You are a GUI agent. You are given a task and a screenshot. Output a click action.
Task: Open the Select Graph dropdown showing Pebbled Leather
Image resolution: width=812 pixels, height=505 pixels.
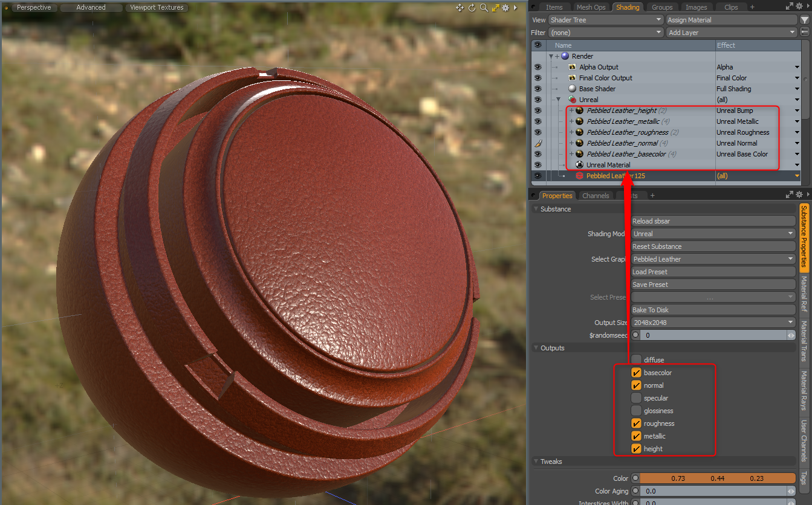point(713,259)
